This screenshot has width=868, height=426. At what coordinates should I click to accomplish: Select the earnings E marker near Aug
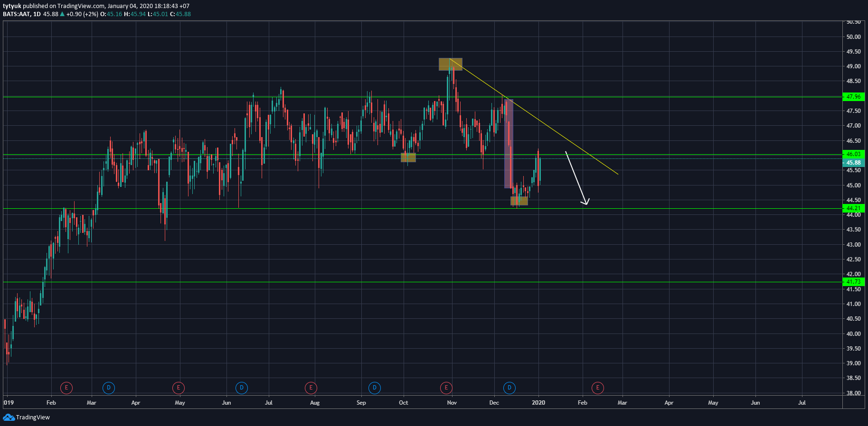[x=311, y=388]
